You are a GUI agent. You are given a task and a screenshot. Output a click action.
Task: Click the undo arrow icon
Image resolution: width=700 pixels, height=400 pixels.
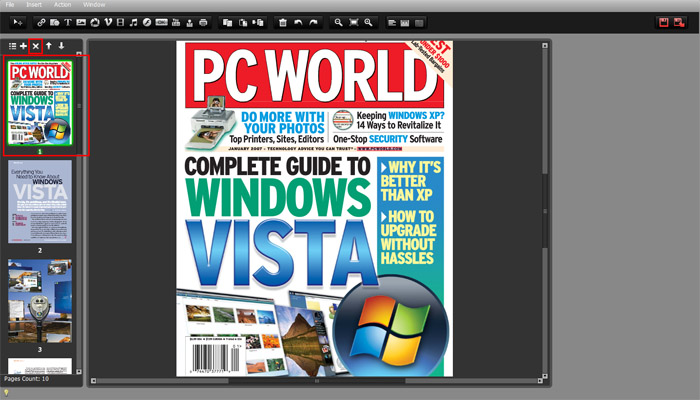298,22
